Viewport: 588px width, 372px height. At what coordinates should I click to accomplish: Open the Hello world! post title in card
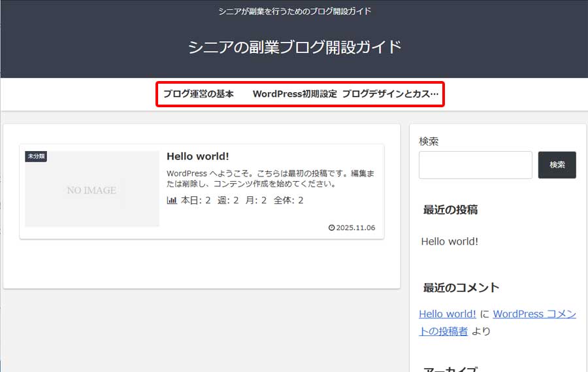(x=197, y=156)
